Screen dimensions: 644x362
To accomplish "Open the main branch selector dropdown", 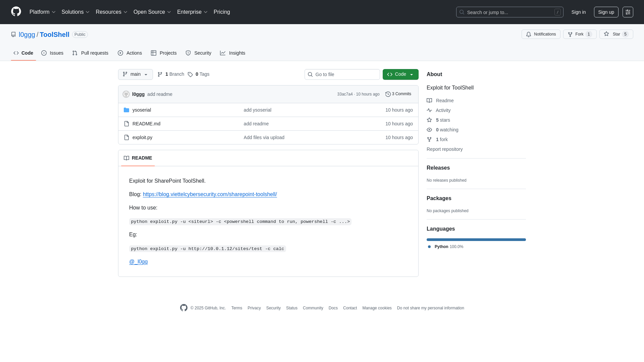I will coord(135,74).
